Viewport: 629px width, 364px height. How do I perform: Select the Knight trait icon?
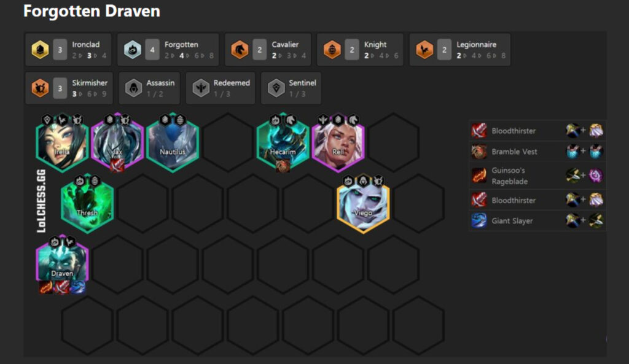click(332, 50)
